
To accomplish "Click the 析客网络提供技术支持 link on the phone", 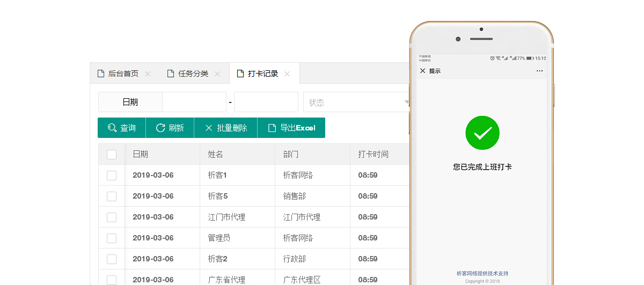I will pos(482,273).
